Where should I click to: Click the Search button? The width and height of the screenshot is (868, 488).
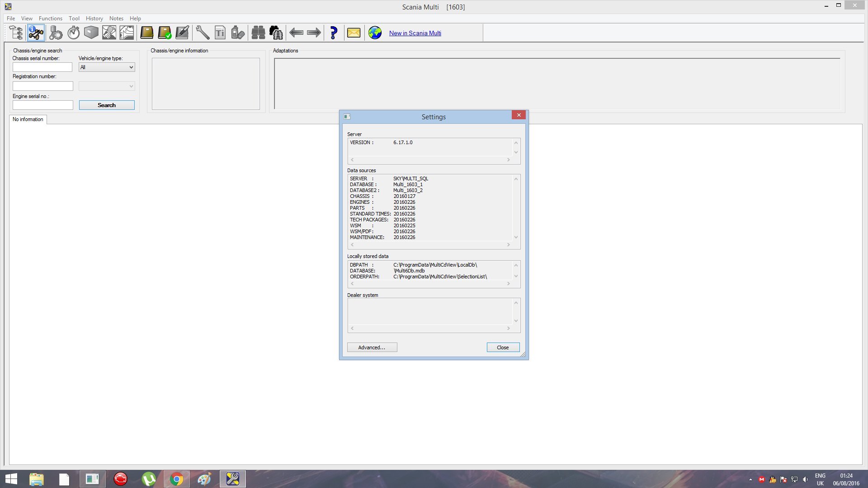click(x=107, y=105)
